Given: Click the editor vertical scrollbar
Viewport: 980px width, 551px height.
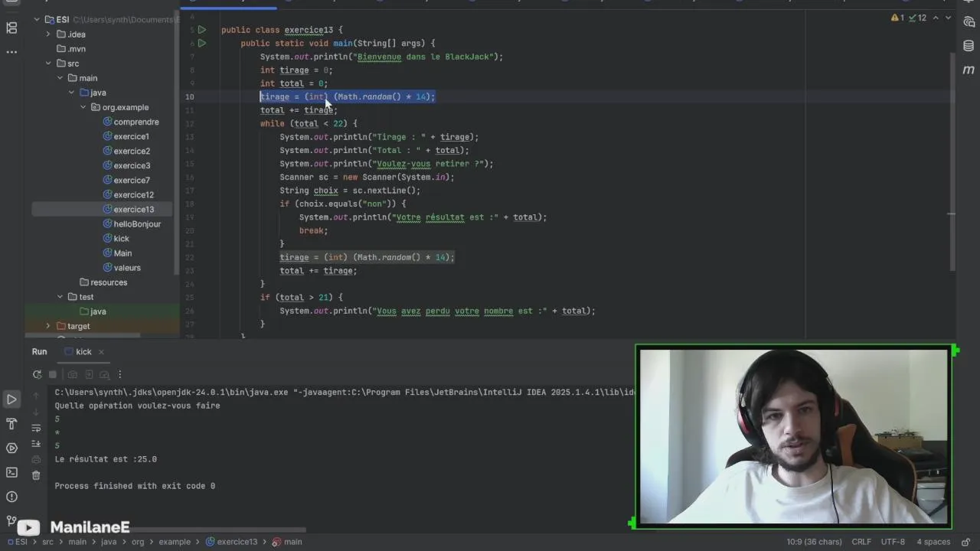Looking at the screenshot, I should (953, 161).
